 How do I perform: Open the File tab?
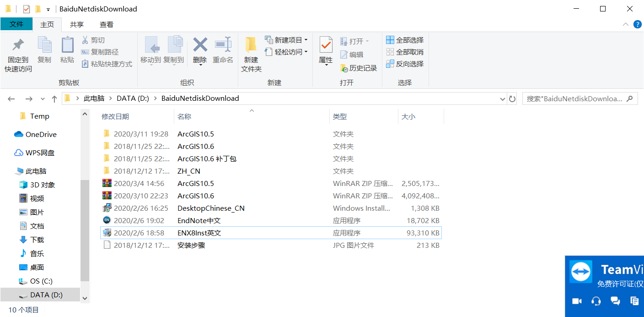(x=16, y=24)
